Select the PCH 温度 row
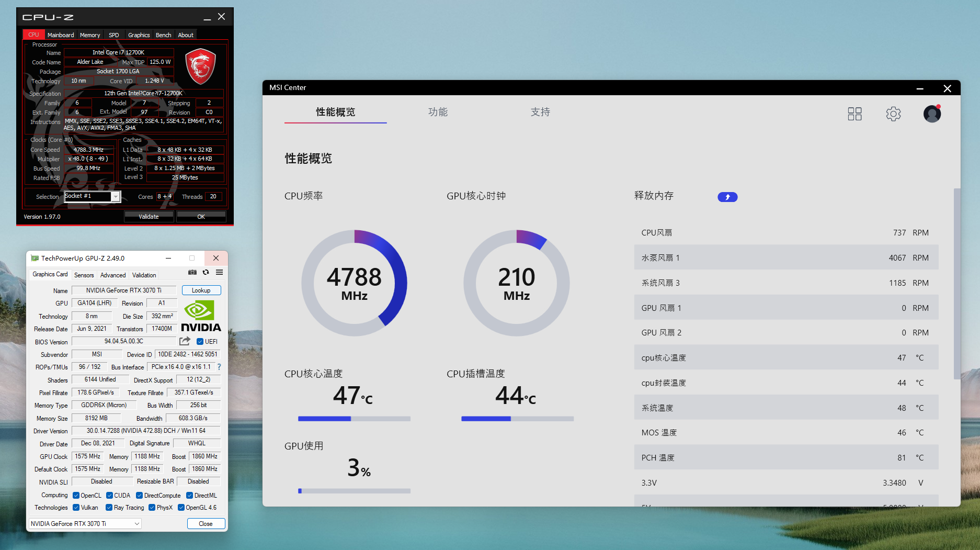The width and height of the screenshot is (980, 550). coord(786,457)
